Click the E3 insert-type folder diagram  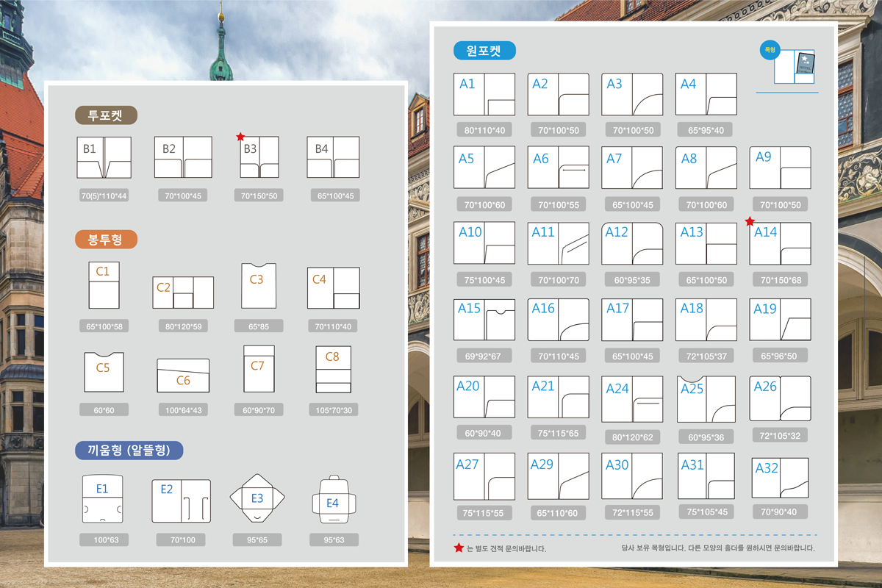pyautogui.click(x=257, y=500)
